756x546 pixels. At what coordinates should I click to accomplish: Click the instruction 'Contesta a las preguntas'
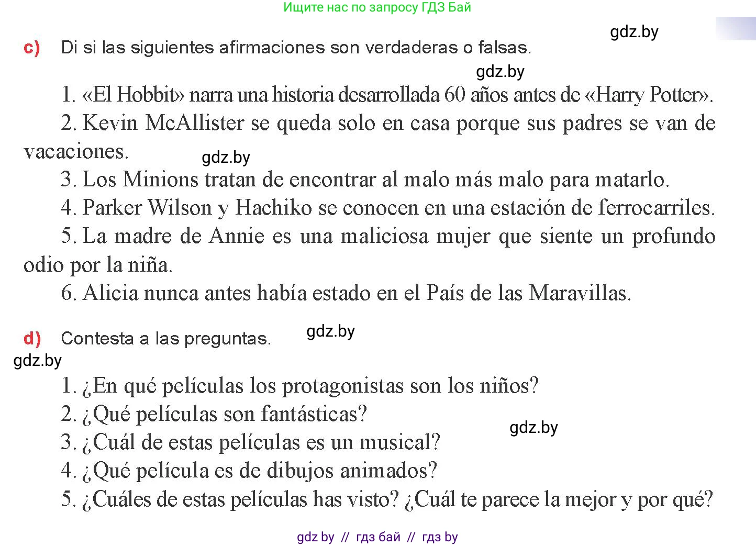pos(166,339)
